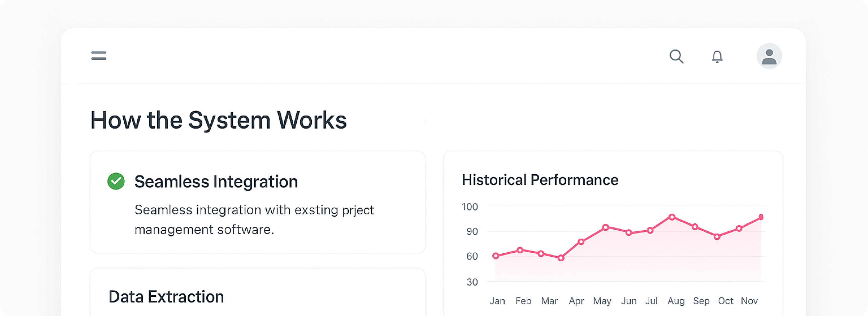Viewport: 868px width, 316px height.
Task: Select the Seamless Integration heading
Action: click(216, 182)
